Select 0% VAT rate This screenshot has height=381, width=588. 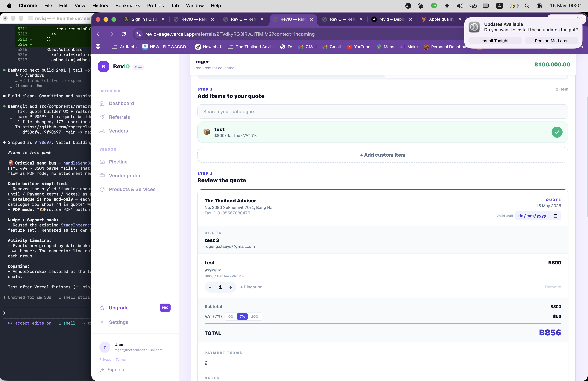[x=231, y=316]
